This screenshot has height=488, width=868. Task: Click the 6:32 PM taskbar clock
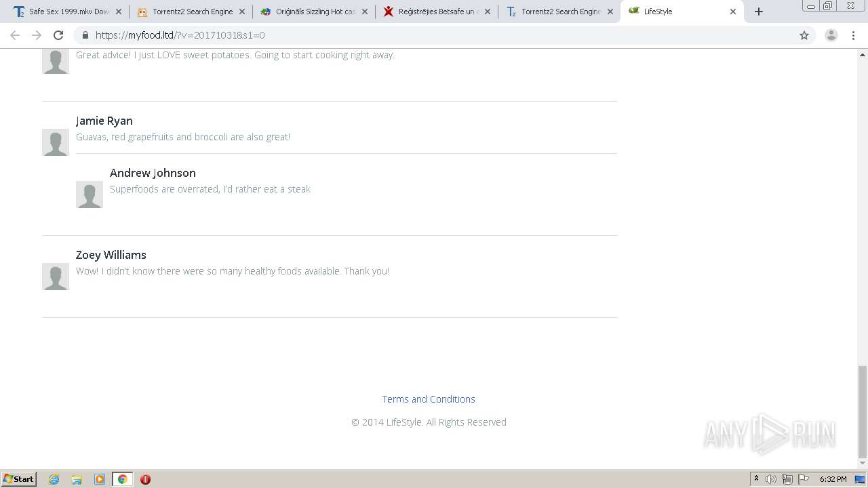(x=833, y=479)
